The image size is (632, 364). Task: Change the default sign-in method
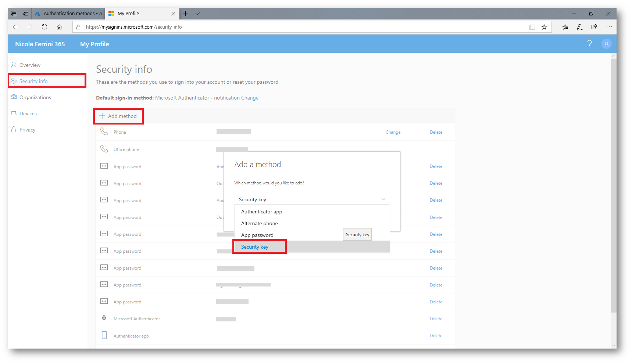point(250,98)
